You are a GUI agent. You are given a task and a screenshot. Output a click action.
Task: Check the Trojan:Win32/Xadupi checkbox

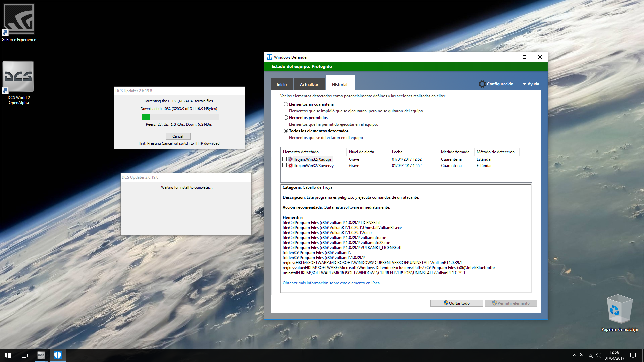pyautogui.click(x=285, y=159)
